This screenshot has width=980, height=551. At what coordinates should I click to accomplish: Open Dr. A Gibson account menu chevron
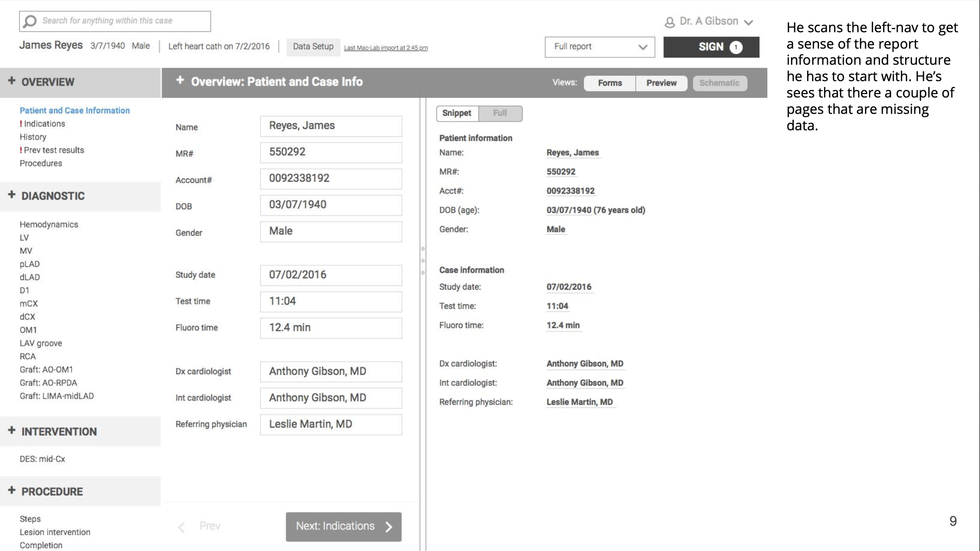748,23
